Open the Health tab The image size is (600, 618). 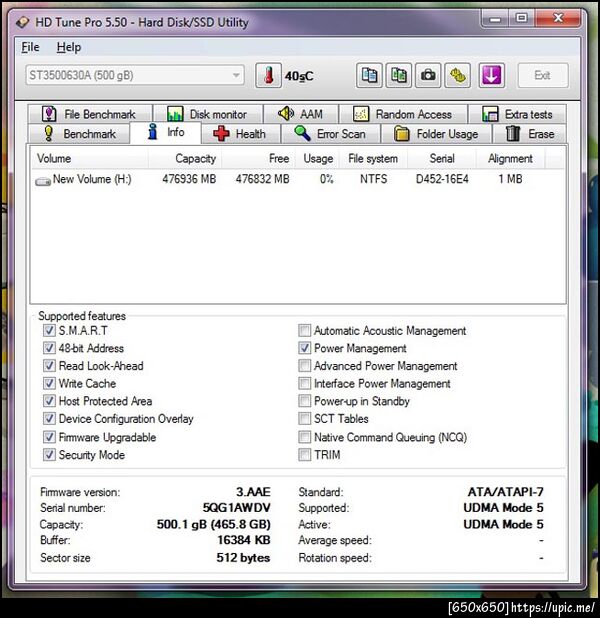coord(241,134)
